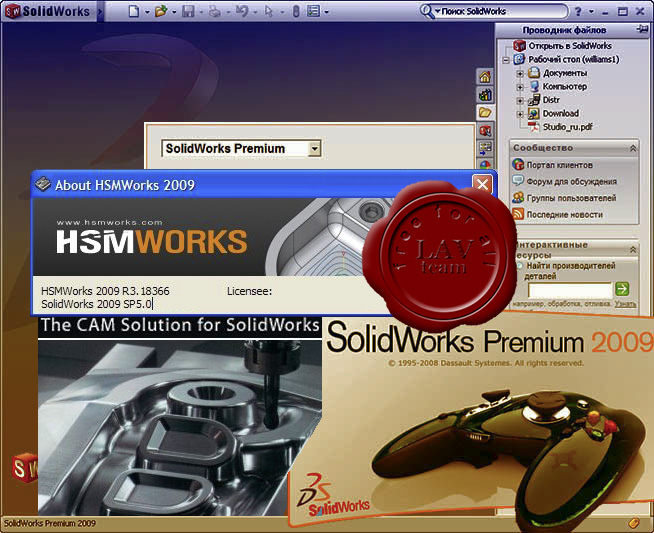Open the New document dropdown arrow
Viewport: 654px width, 533px height.
click(147, 12)
